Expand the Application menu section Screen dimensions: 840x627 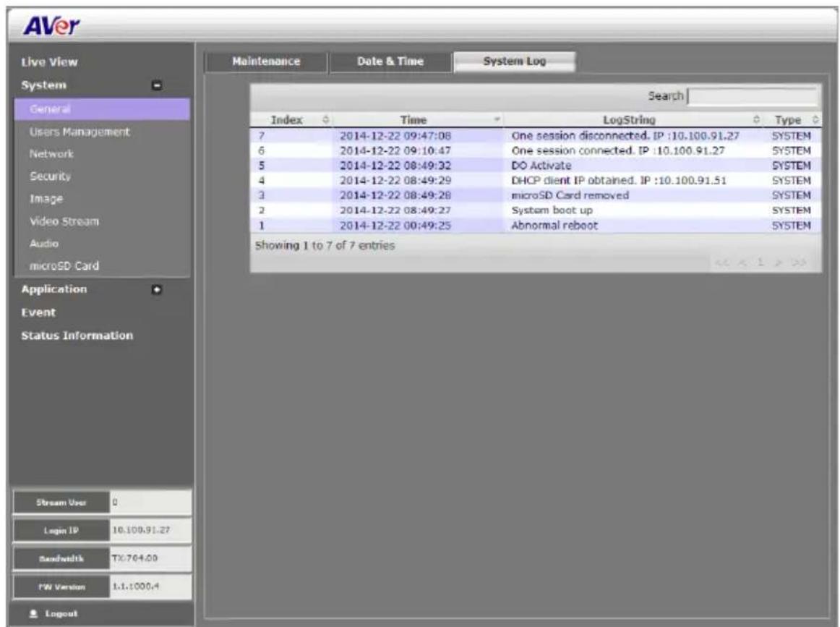[x=156, y=290]
